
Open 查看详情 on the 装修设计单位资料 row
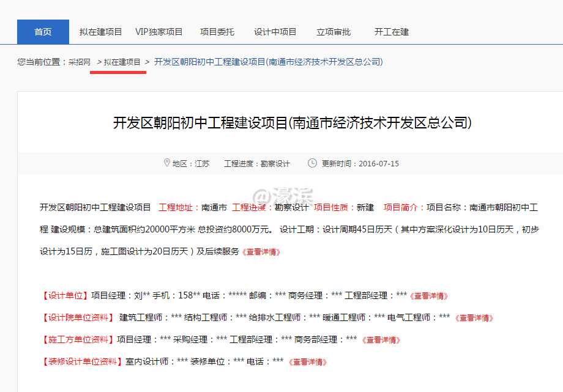pos(308,361)
